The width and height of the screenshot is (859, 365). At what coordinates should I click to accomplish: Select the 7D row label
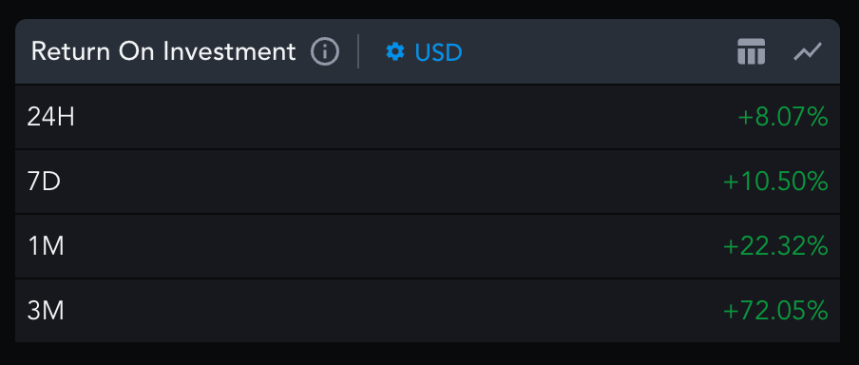click(x=43, y=181)
